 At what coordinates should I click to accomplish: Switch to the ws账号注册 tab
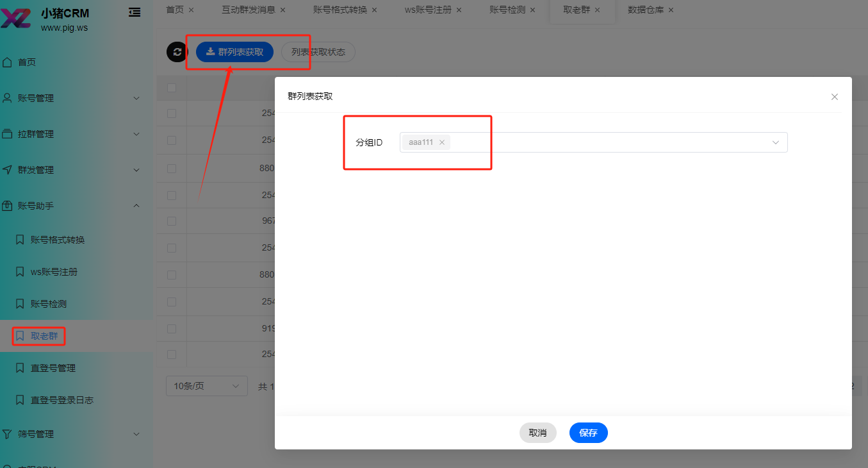coord(429,10)
